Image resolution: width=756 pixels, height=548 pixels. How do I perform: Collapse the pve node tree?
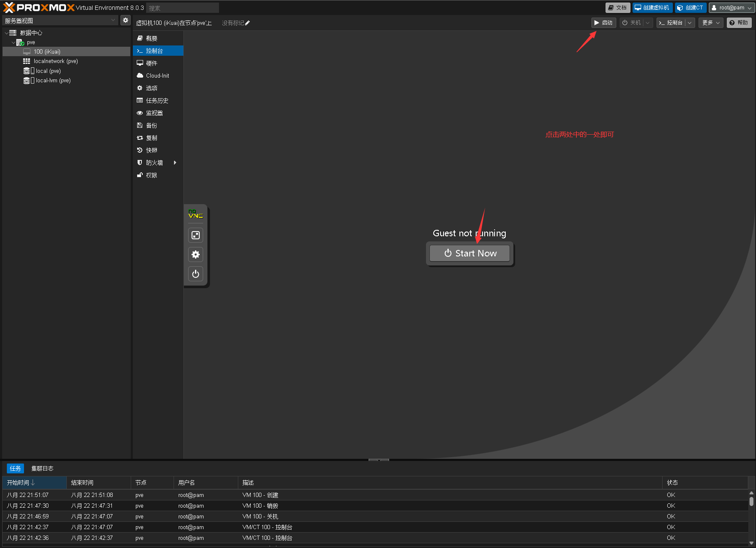click(x=13, y=42)
